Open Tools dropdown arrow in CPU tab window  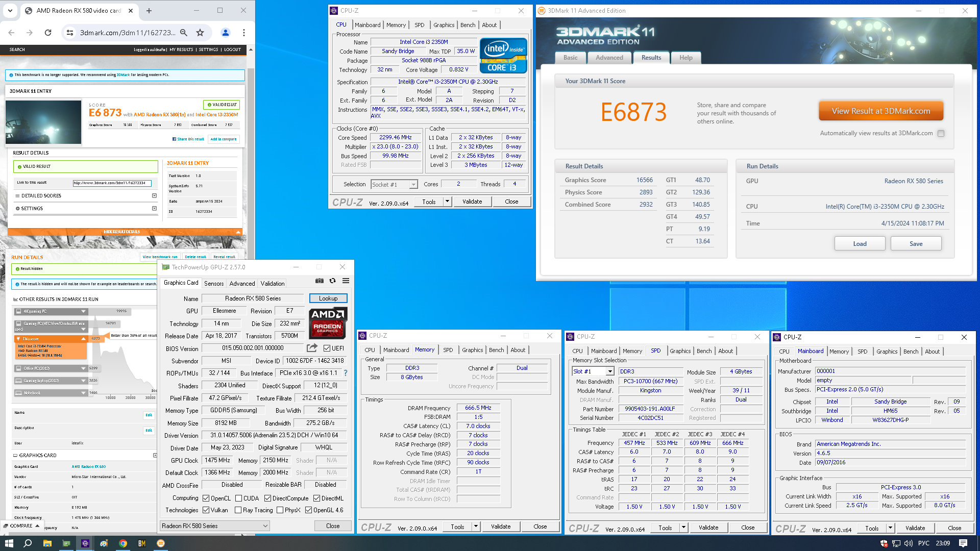[447, 202]
